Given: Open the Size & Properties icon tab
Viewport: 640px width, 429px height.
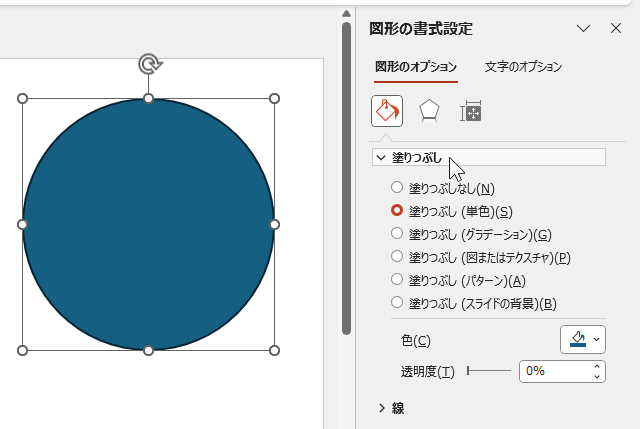Looking at the screenshot, I should [x=471, y=111].
